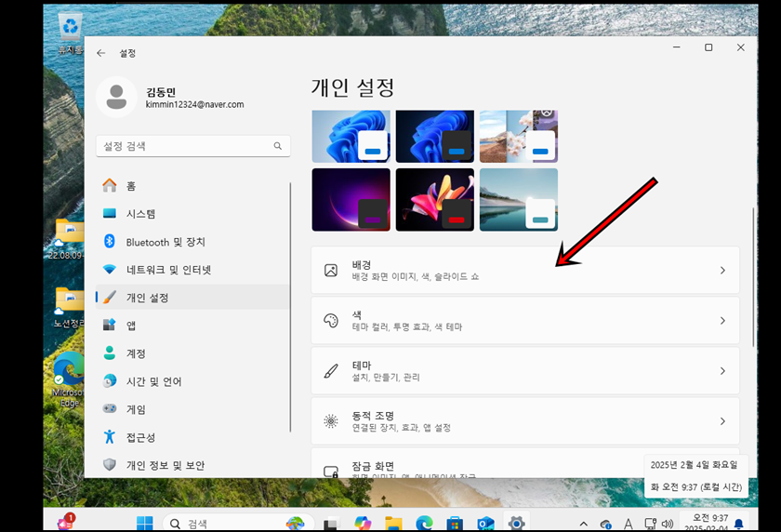Choose the cherry blossom landscape theme thumbnail
This screenshot has width=781, height=532.
click(519, 137)
